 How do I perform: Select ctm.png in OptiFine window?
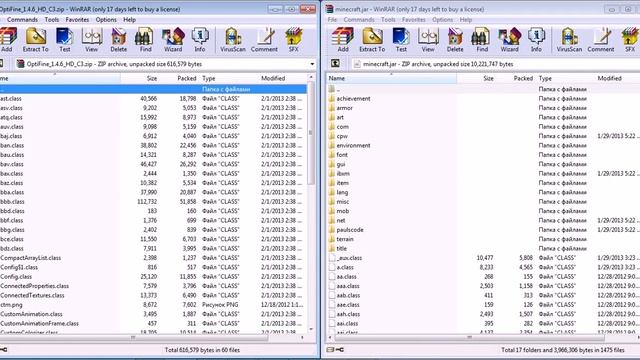(x=11, y=305)
